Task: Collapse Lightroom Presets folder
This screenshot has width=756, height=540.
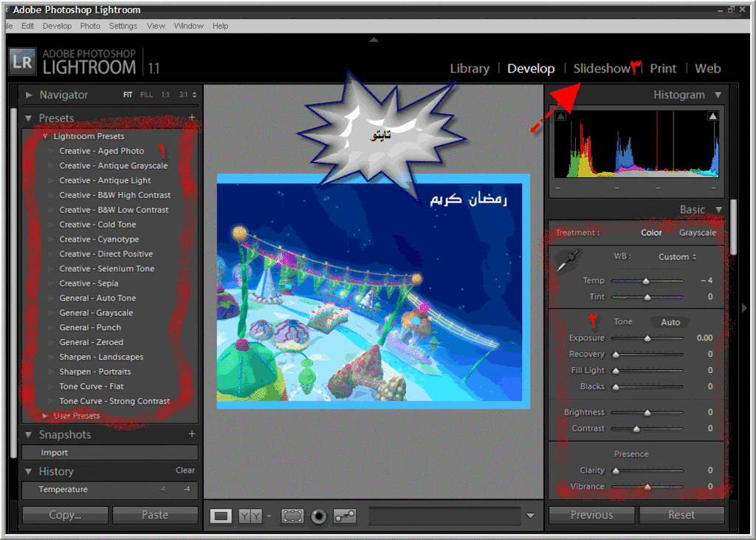Action: coord(45,136)
